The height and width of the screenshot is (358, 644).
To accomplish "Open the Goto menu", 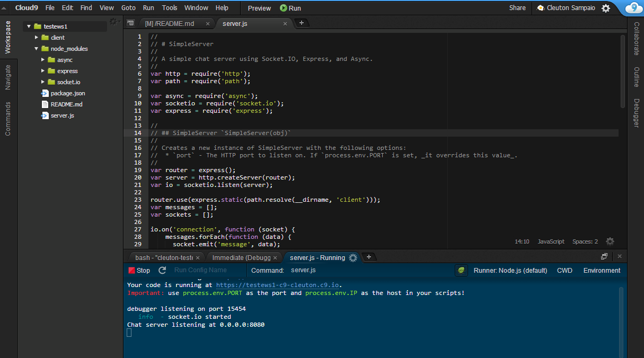I will pyautogui.click(x=128, y=8).
